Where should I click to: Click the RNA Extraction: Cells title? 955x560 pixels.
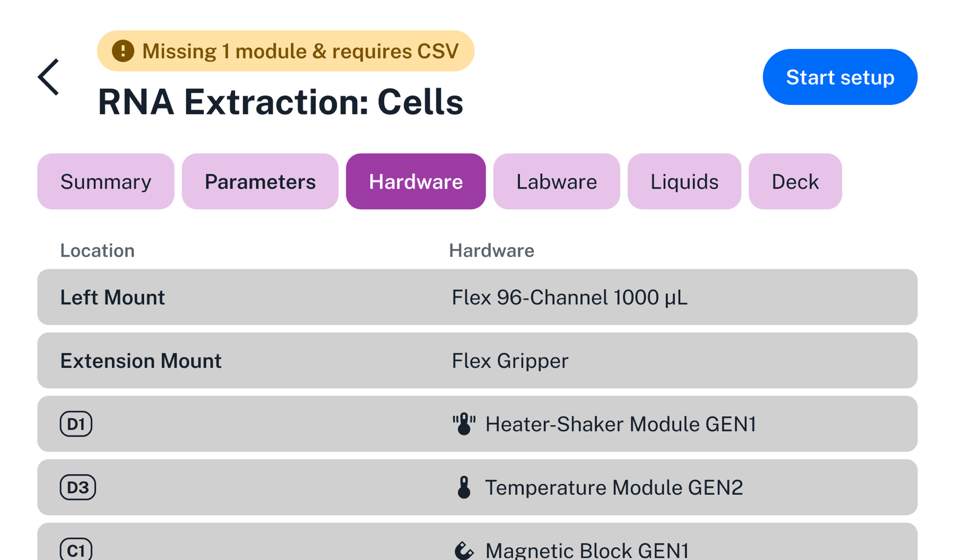[281, 102]
